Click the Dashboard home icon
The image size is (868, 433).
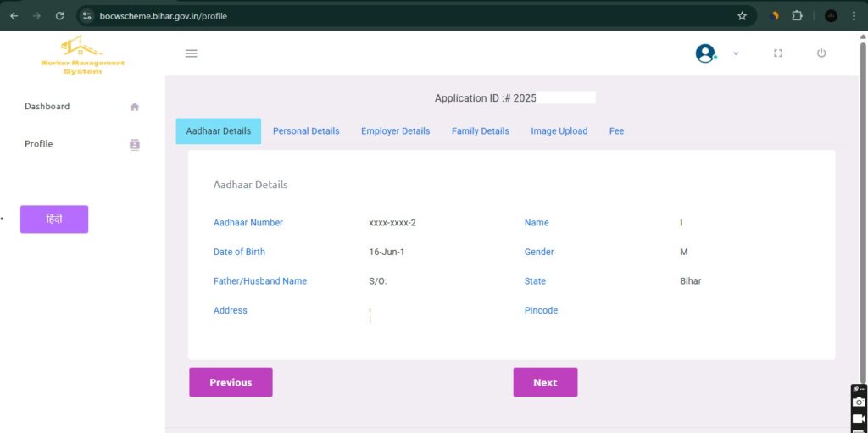click(135, 107)
